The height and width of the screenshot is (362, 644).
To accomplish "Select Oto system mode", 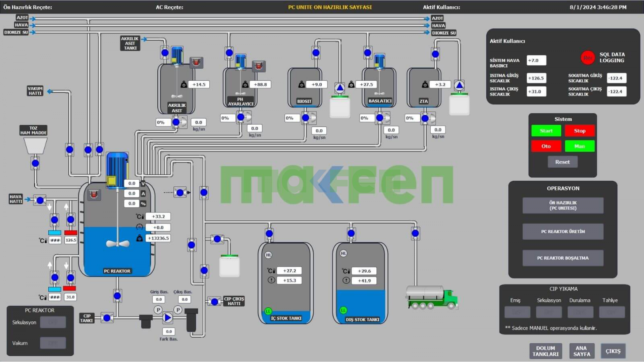I will coord(546,146).
